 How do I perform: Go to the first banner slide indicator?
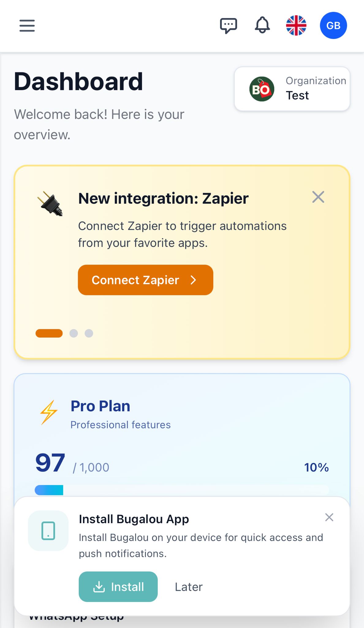click(49, 333)
